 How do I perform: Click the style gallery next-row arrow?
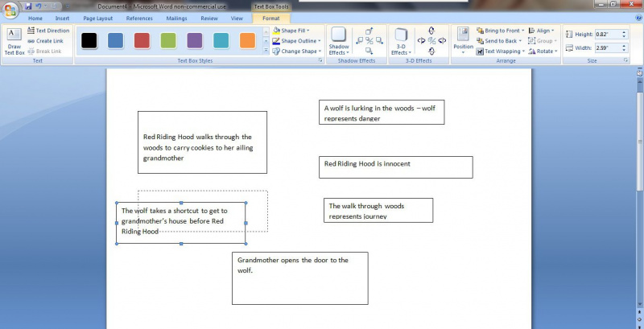point(266,40)
